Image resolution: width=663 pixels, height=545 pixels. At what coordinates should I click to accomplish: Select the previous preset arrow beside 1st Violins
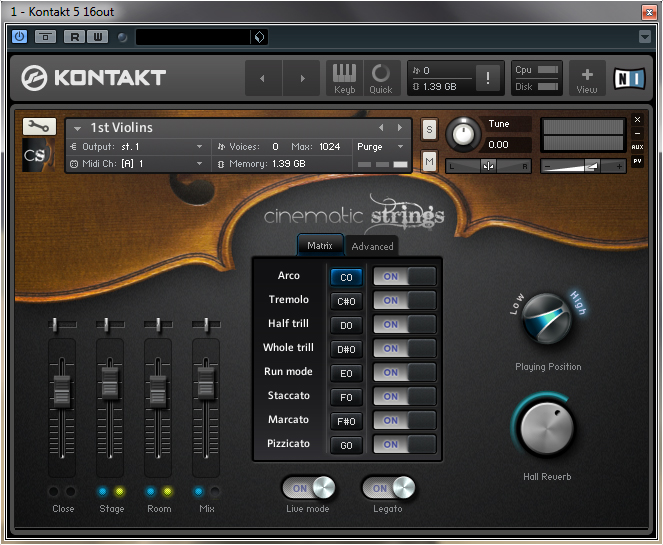[381, 127]
